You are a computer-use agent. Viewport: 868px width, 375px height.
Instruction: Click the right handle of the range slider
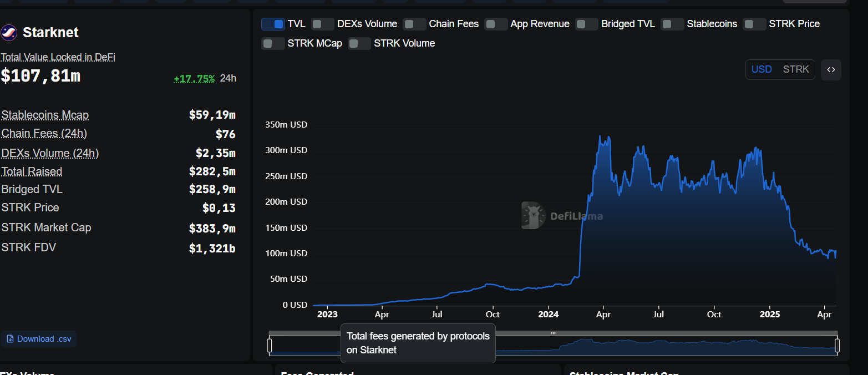tap(837, 346)
